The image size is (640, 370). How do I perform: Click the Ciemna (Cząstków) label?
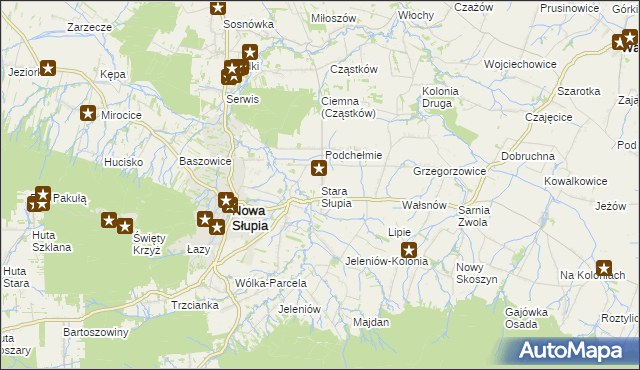click(348, 107)
